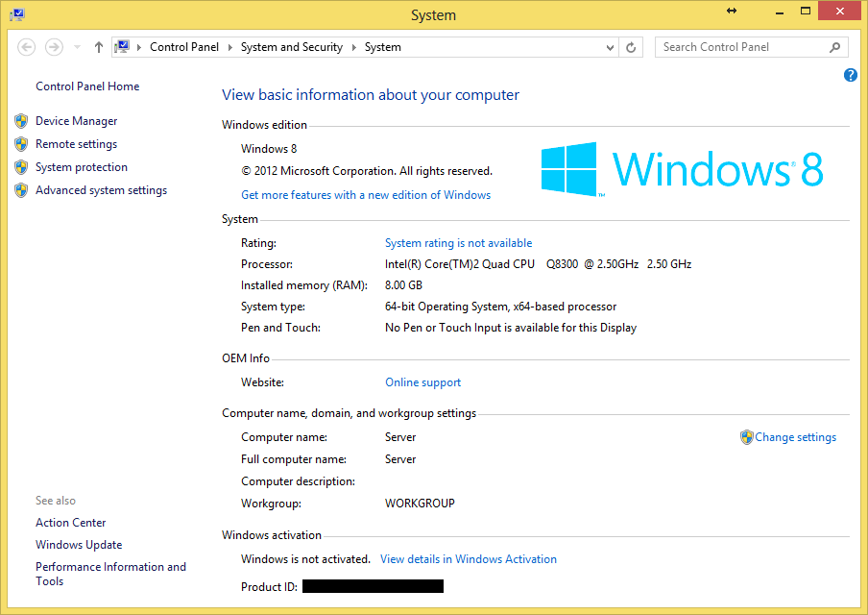Maximize the System window

[x=806, y=12]
